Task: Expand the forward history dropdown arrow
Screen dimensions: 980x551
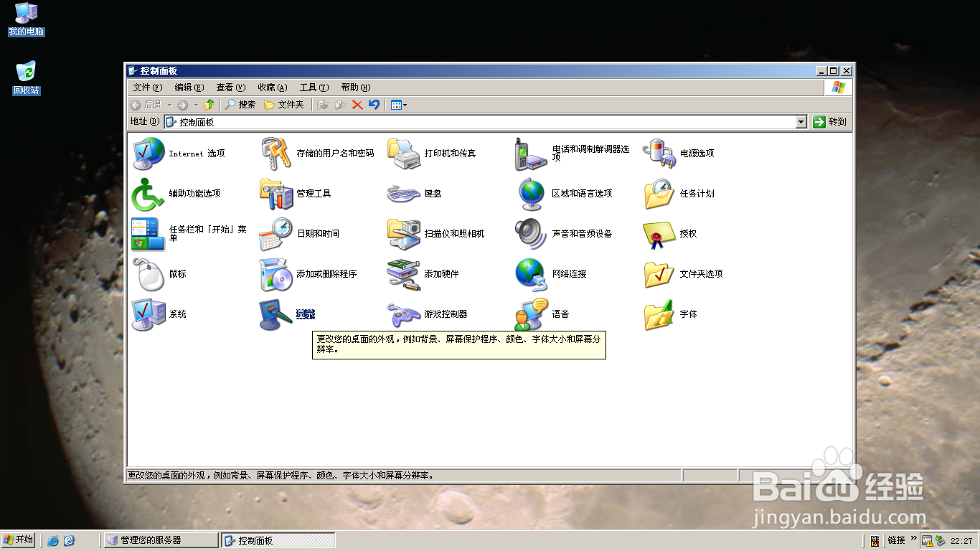Action: click(196, 105)
